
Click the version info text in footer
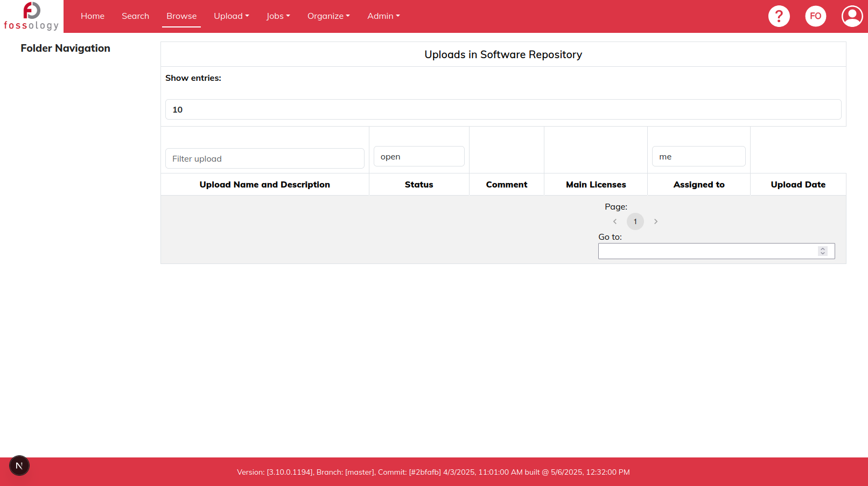point(433,472)
